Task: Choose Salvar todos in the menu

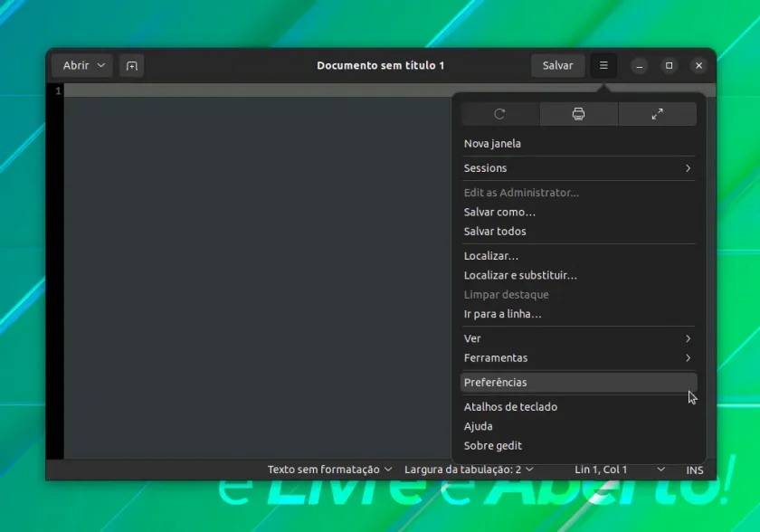Action: point(579,231)
